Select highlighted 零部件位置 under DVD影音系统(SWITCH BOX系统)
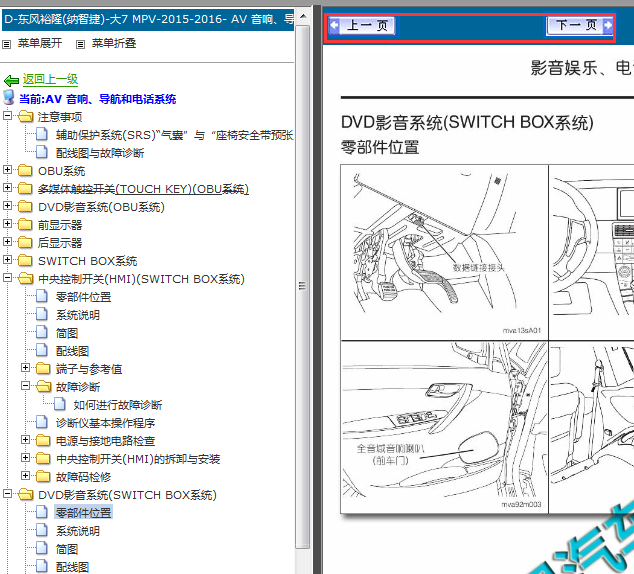This screenshot has height=574, width=634. (83, 513)
